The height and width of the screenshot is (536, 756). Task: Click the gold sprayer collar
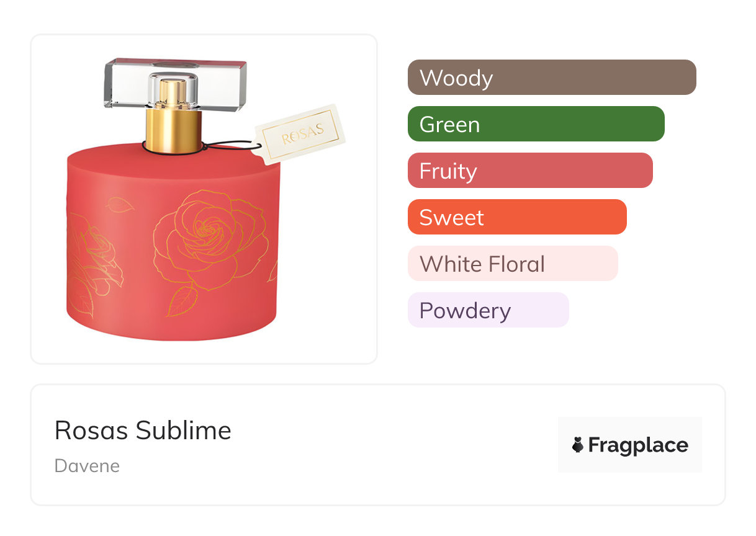click(x=173, y=130)
